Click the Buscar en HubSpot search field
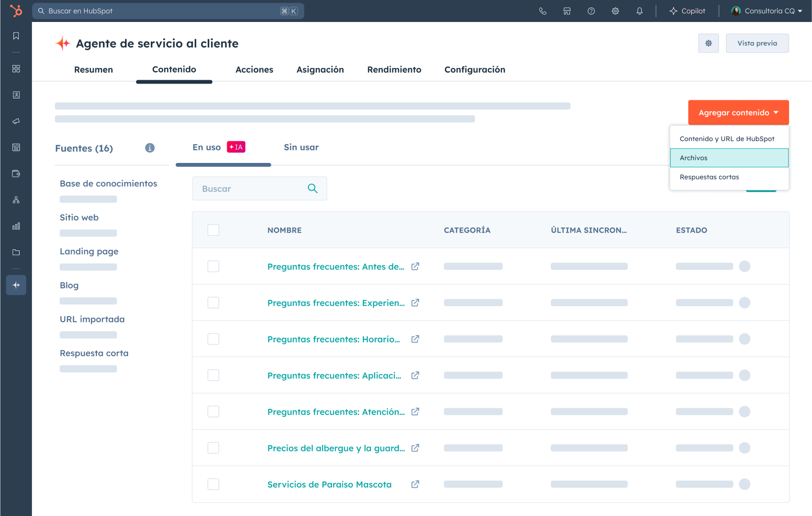Viewport: 812px width, 516px height. (168, 11)
